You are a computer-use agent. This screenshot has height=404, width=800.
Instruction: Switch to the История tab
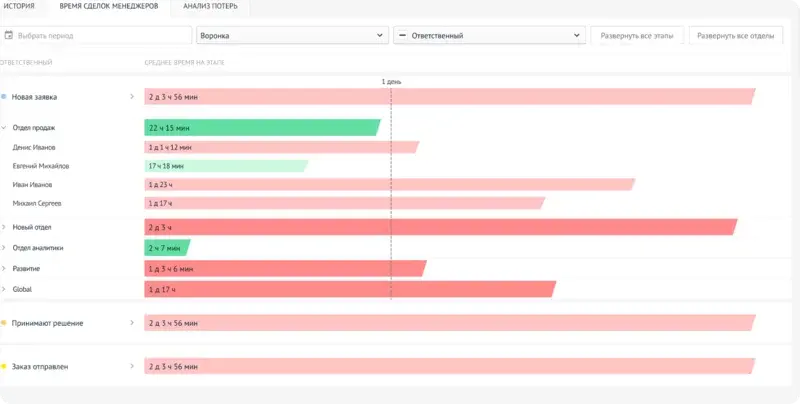(19, 7)
